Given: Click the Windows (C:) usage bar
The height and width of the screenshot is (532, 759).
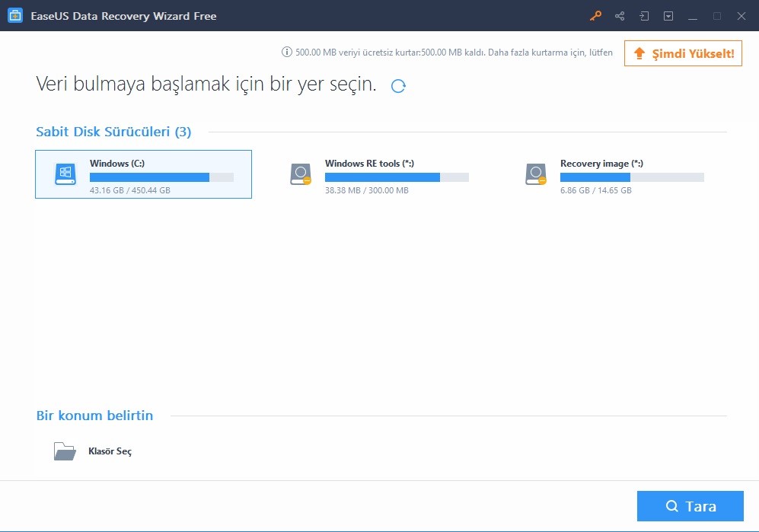Looking at the screenshot, I should click(161, 177).
